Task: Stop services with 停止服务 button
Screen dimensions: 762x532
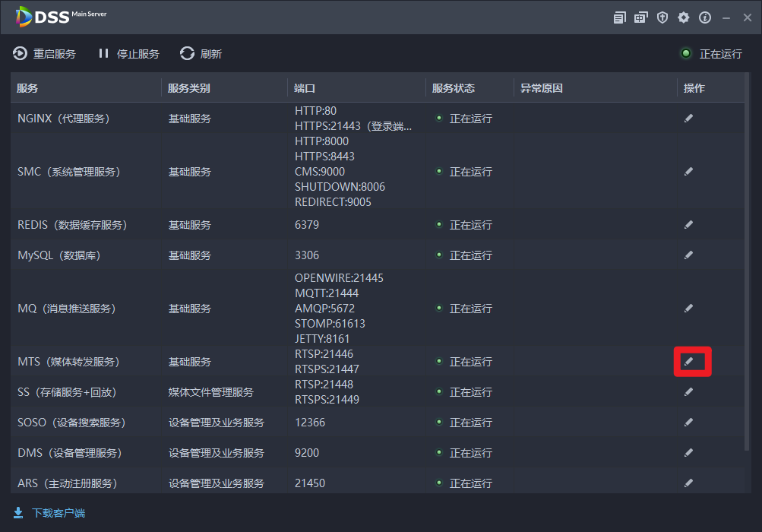Action: click(x=128, y=54)
